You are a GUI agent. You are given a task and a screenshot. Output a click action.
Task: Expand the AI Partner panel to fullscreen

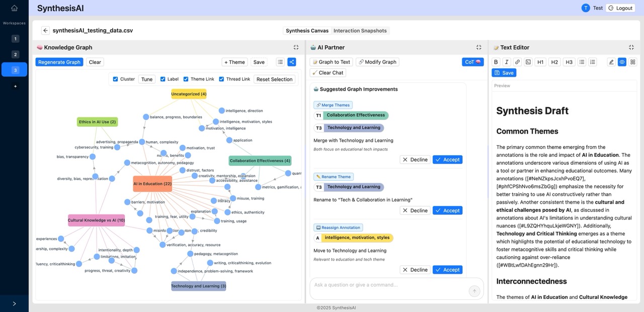click(x=478, y=47)
